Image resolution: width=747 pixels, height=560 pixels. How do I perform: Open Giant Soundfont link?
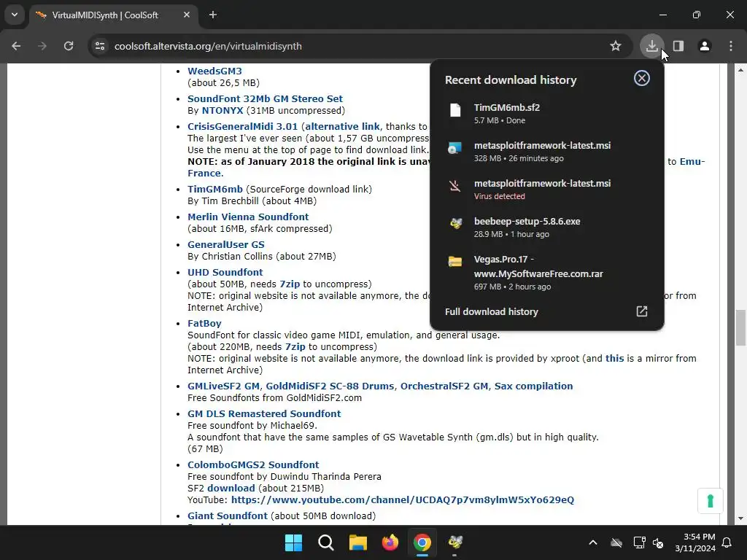click(228, 516)
